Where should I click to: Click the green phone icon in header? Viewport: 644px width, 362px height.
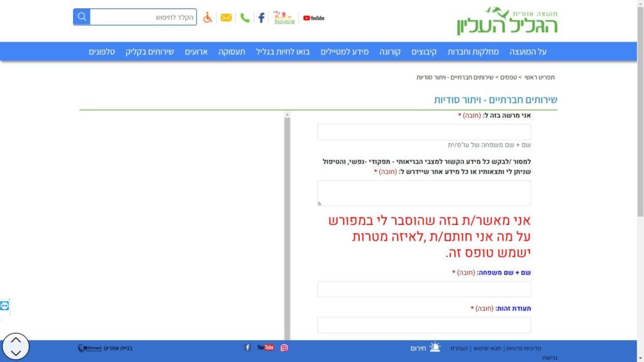tap(245, 18)
